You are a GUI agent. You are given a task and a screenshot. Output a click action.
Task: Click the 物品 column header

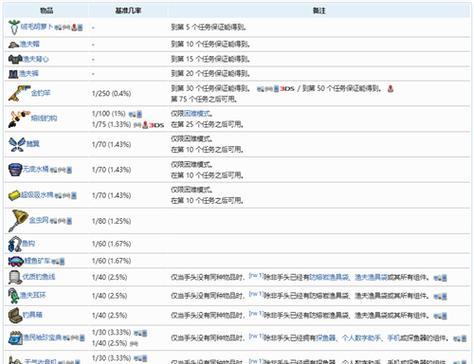pyautogui.click(x=46, y=10)
